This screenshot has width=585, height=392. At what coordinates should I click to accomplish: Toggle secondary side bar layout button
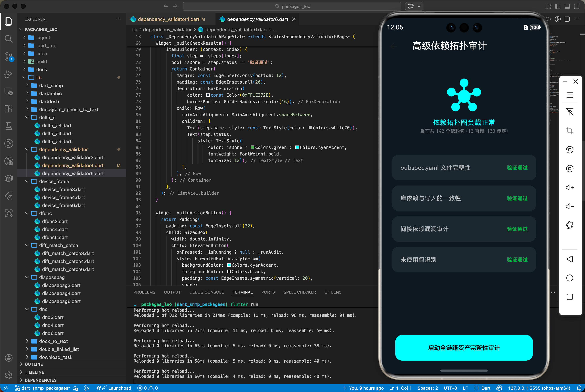click(x=576, y=6)
